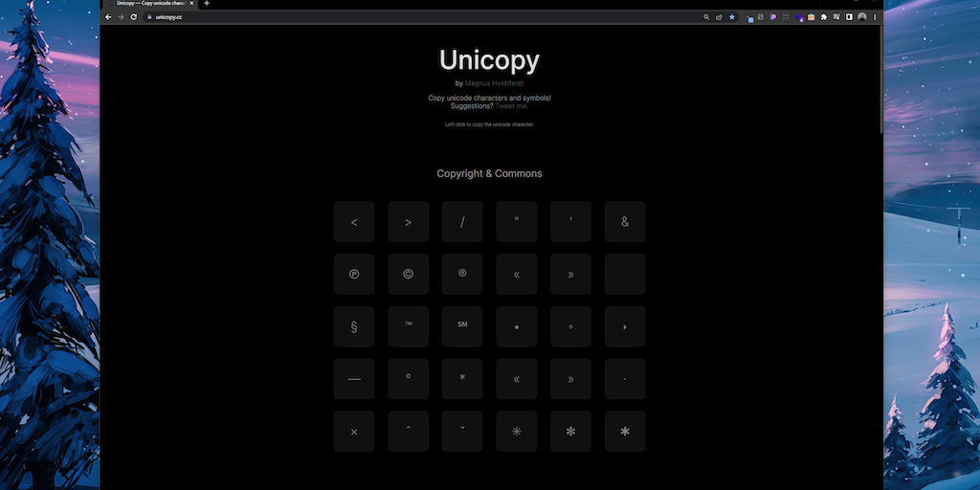980x490 pixels.
Task: Copy the breve ˘ symbol tile
Action: (x=462, y=432)
